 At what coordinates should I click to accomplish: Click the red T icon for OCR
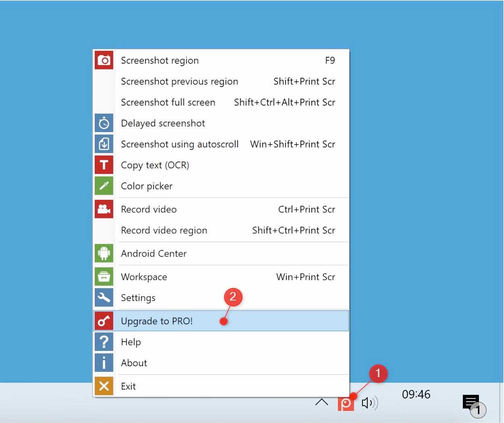pyautogui.click(x=104, y=165)
